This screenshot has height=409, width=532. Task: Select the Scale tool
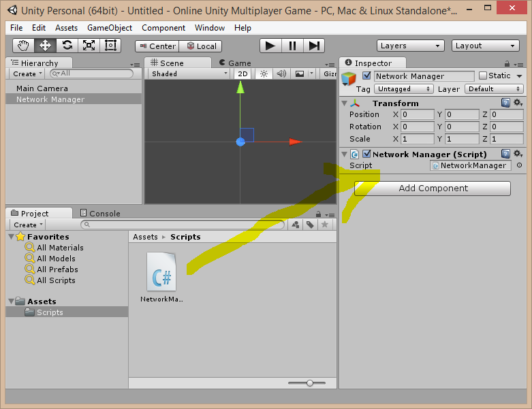(x=89, y=46)
